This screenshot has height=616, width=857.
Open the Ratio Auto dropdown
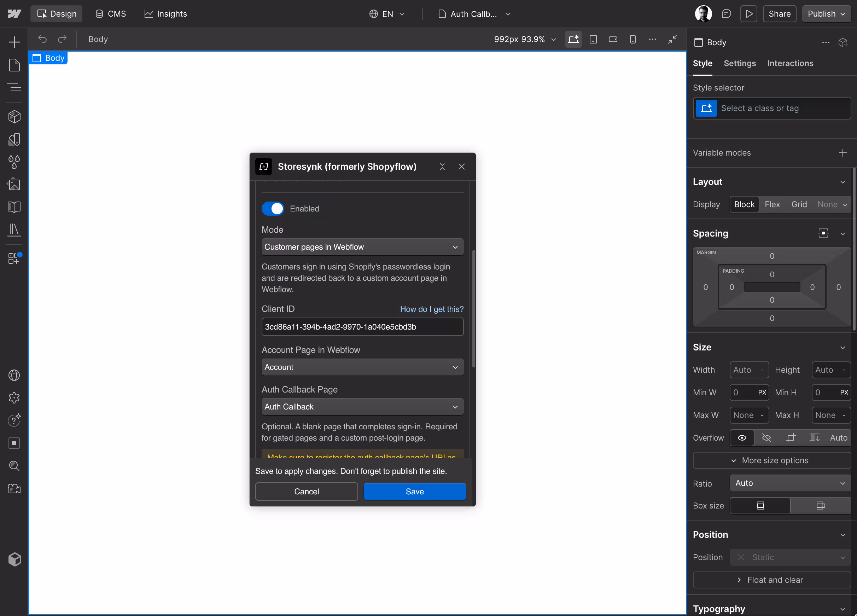click(790, 483)
